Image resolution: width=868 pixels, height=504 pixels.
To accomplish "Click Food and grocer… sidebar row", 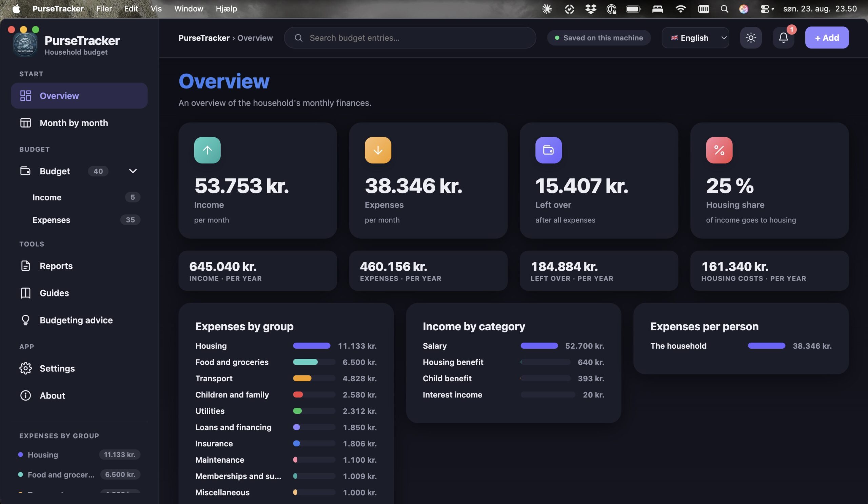I will point(79,474).
